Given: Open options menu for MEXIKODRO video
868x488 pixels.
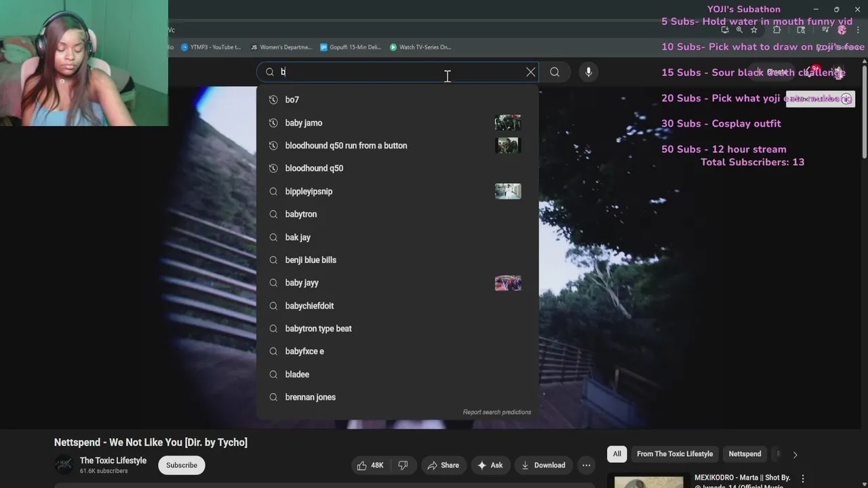Looking at the screenshot, I should [x=803, y=479].
